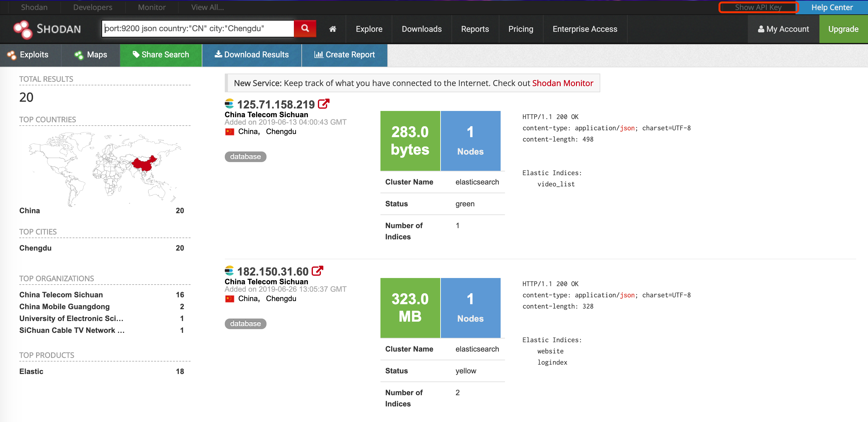Open My Account

click(x=783, y=29)
